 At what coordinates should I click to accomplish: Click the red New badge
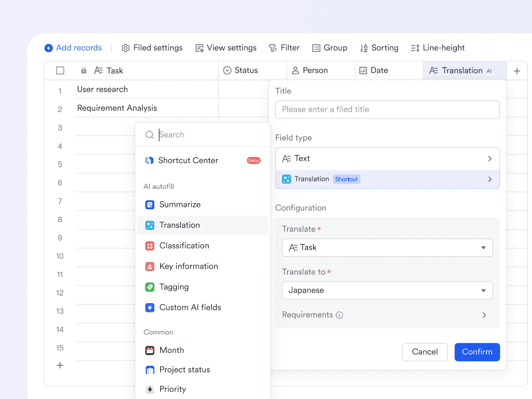[254, 160]
